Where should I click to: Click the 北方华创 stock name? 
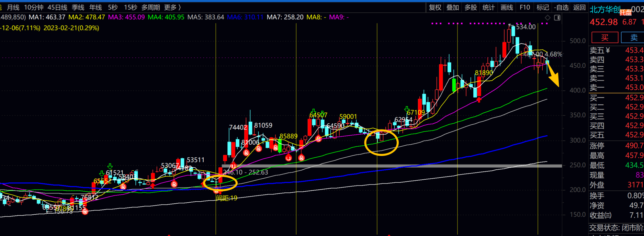(604, 10)
